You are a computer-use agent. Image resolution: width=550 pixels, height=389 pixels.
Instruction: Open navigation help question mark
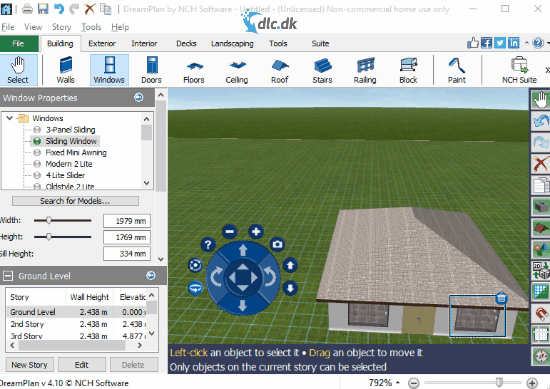[x=208, y=244]
